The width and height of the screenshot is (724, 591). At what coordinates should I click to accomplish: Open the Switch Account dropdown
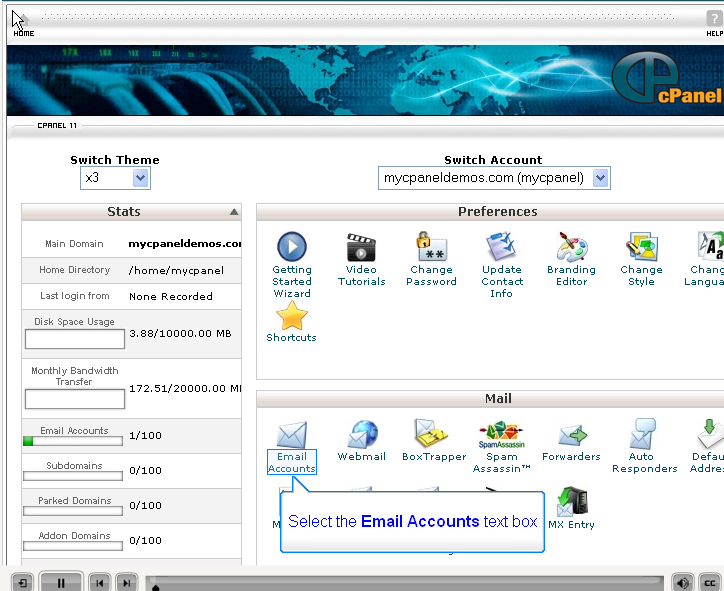494,178
